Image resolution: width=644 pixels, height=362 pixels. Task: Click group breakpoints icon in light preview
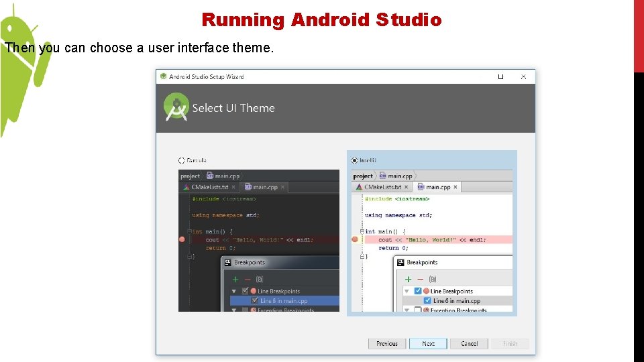click(x=433, y=280)
